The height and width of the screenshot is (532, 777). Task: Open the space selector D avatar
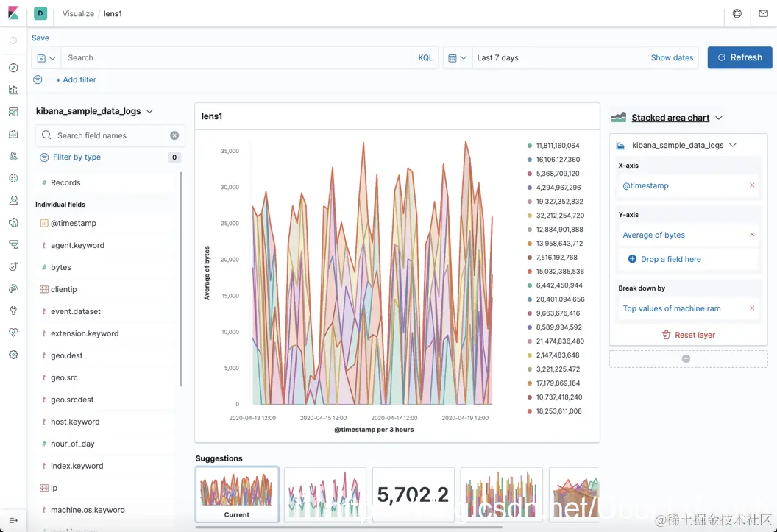(40, 13)
